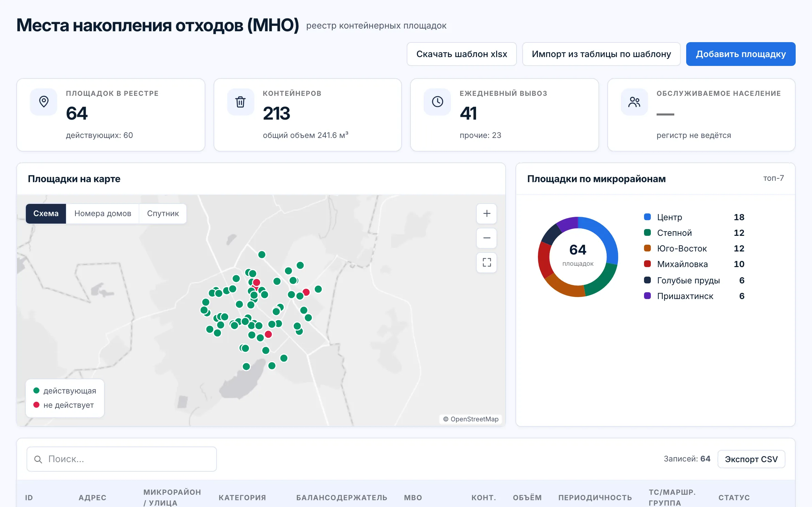
Task: Click Скачать шаблон xlsx button
Action: tap(461, 54)
